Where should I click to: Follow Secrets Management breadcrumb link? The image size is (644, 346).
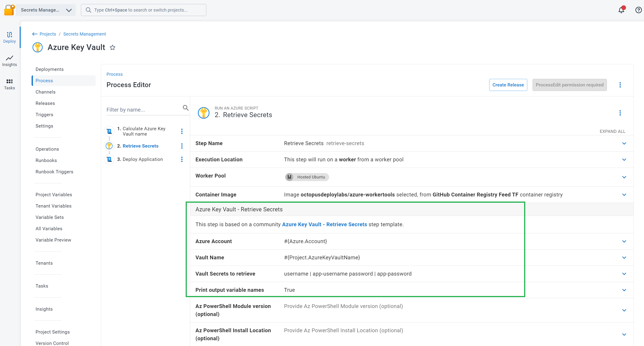(x=85, y=34)
